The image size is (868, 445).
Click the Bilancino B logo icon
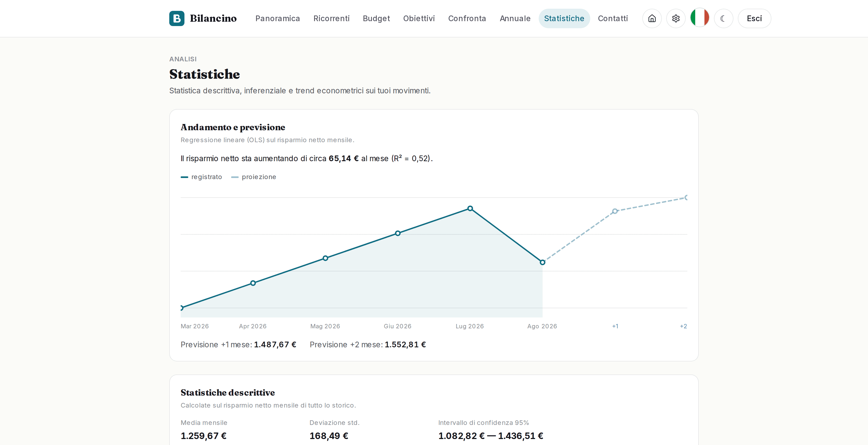click(177, 18)
